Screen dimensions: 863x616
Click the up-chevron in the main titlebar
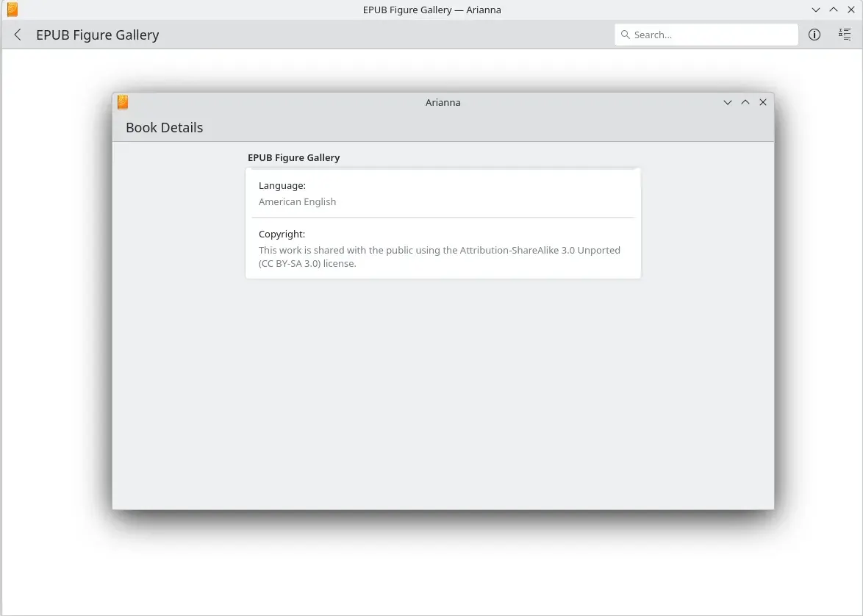pos(833,10)
